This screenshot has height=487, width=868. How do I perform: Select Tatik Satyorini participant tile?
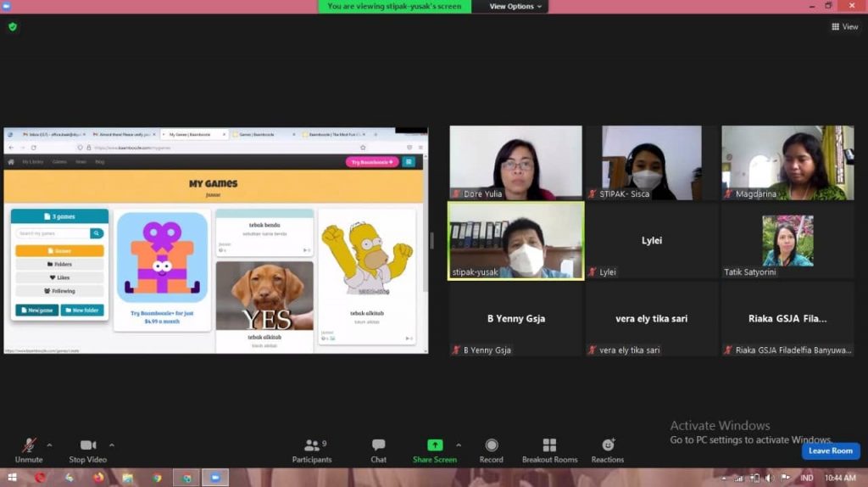coord(787,240)
